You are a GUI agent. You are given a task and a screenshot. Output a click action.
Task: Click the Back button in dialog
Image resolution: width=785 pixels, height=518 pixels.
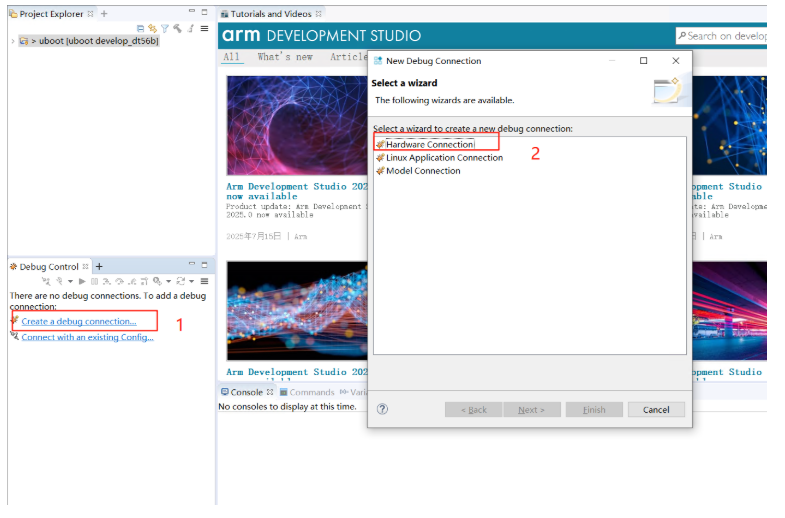(x=473, y=410)
